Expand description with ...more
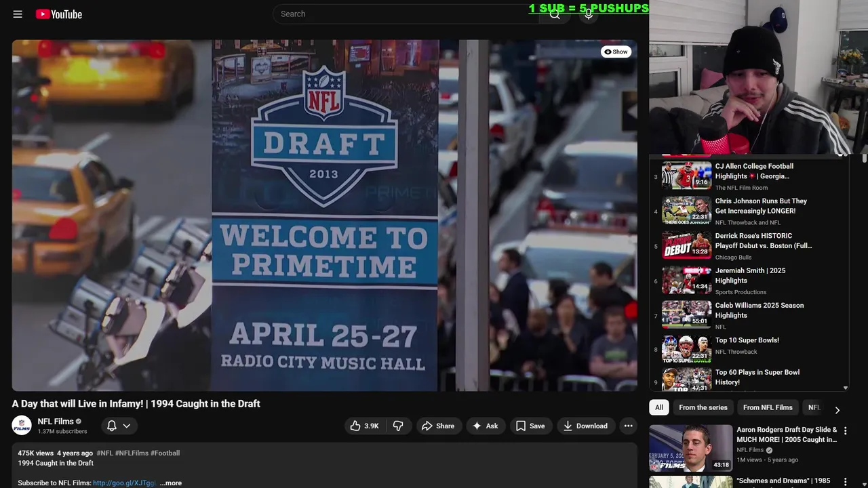The width and height of the screenshot is (868, 488). pos(171,483)
